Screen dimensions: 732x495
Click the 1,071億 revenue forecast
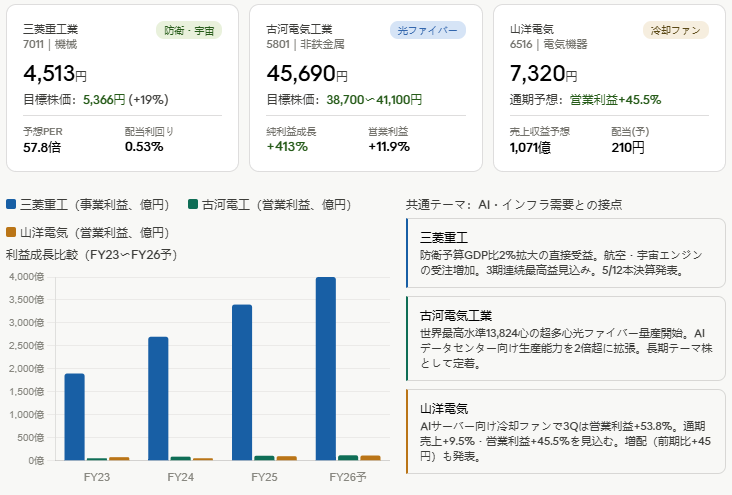point(530,148)
